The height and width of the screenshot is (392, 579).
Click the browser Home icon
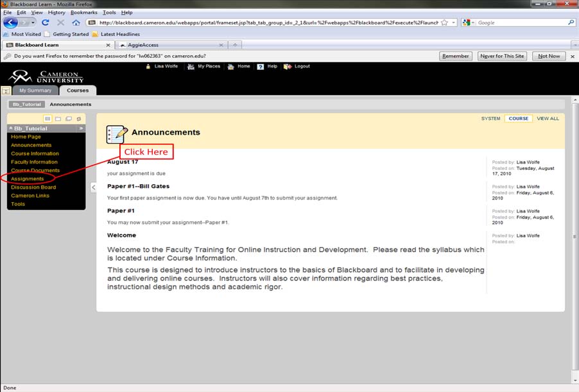(x=76, y=22)
